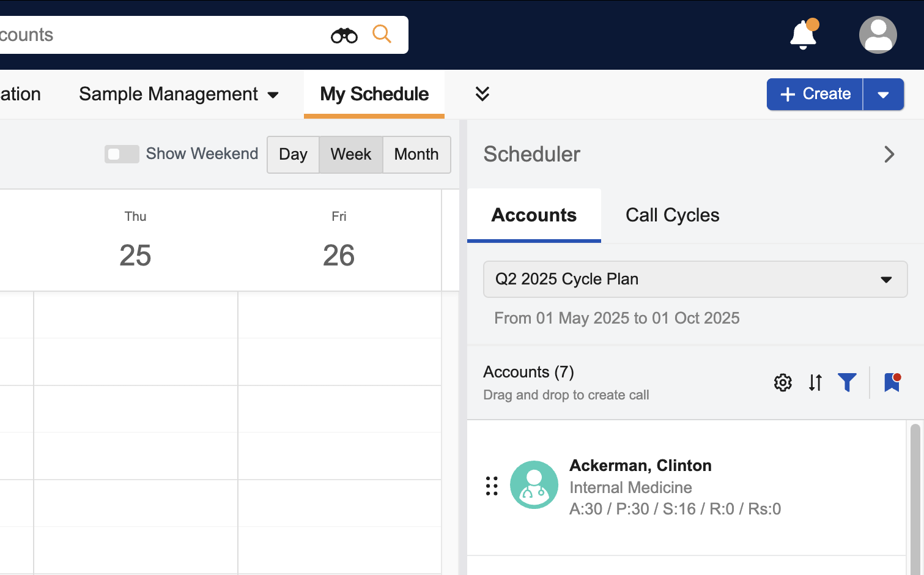Screen dimensions: 924x575
Task: Switch to the Call Cycles tab
Action: pos(672,215)
